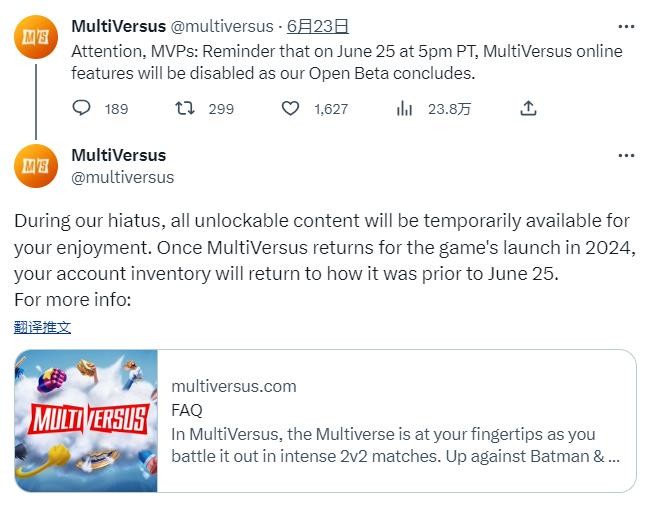Open more options on second tweet
The image size is (650, 513).
click(626, 155)
